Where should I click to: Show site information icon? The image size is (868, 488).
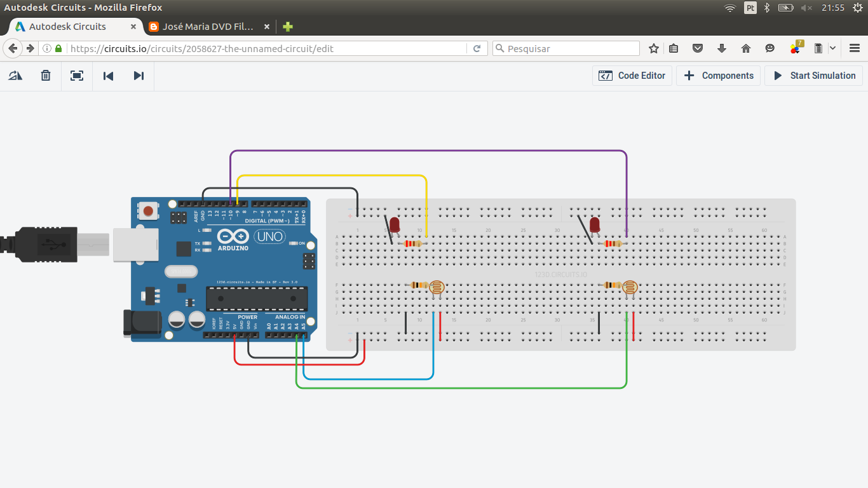(47, 48)
